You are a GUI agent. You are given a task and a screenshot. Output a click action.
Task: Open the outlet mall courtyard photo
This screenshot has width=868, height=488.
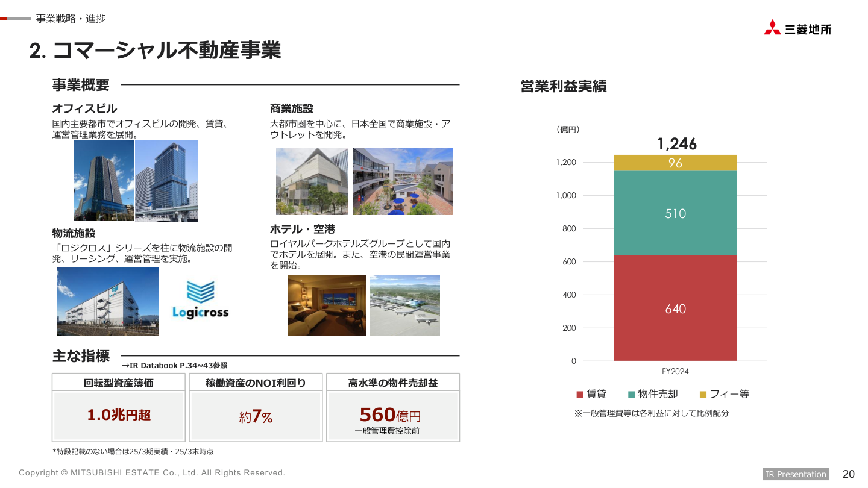pyautogui.click(x=403, y=181)
